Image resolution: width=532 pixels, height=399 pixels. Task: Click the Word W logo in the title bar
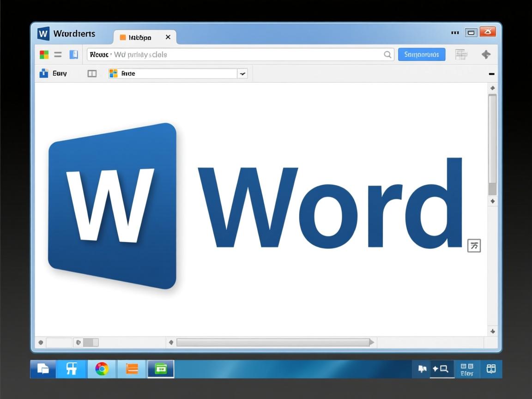point(44,33)
